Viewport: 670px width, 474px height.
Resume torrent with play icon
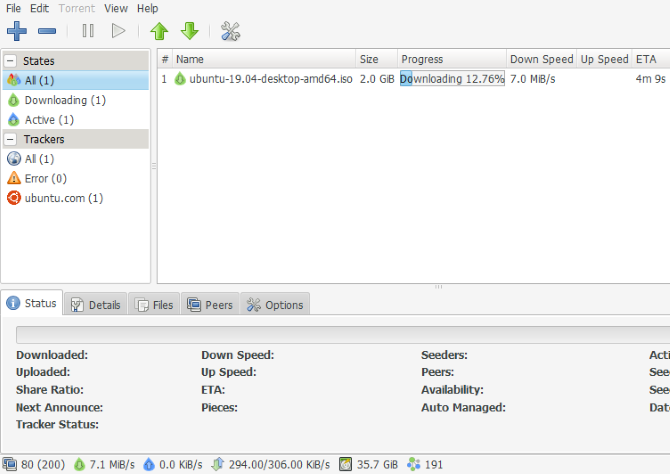tap(118, 31)
